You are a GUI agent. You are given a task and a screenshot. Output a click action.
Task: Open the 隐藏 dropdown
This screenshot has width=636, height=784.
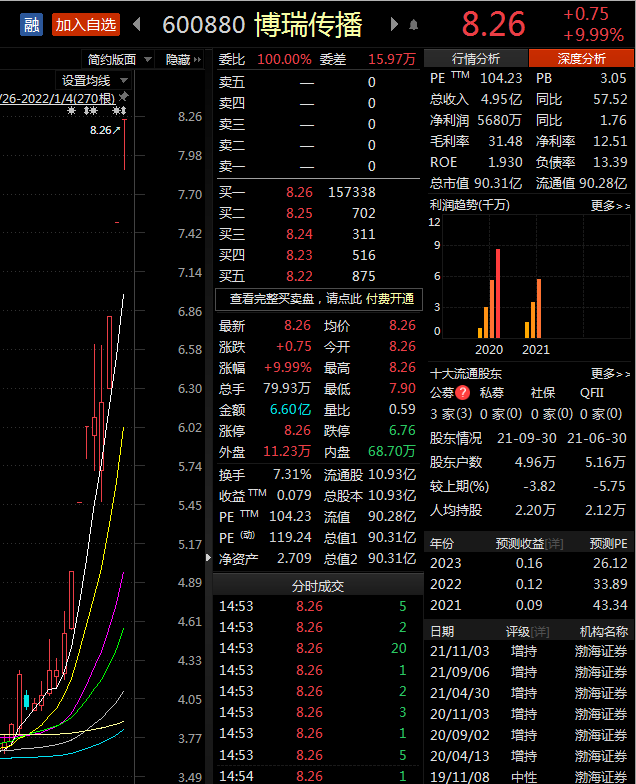point(184,60)
